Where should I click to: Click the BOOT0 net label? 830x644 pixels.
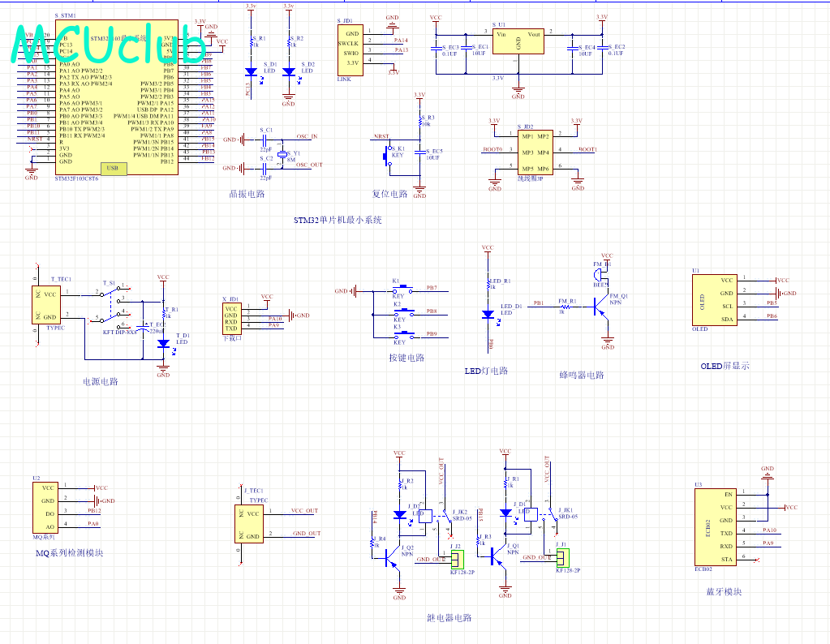[x=492, y=149]
